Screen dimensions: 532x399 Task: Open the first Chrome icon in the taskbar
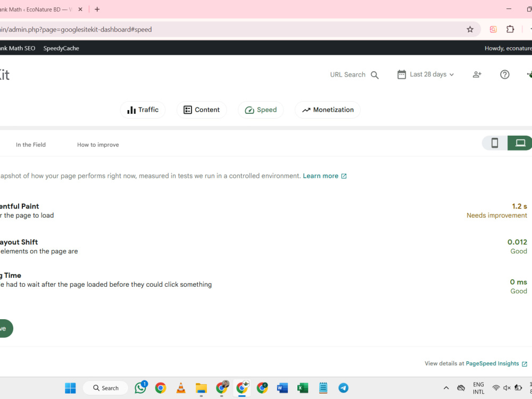click(x=161, y=388)
